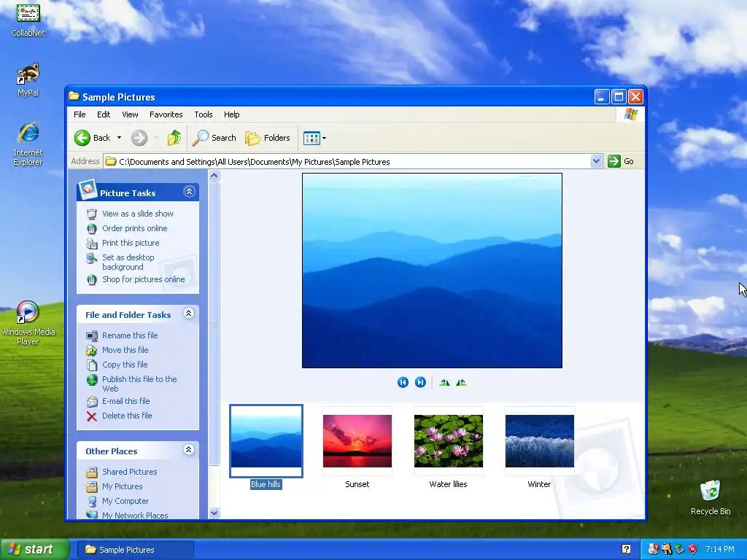Click the 7:14 PM taskbar clock

[720, 550]
